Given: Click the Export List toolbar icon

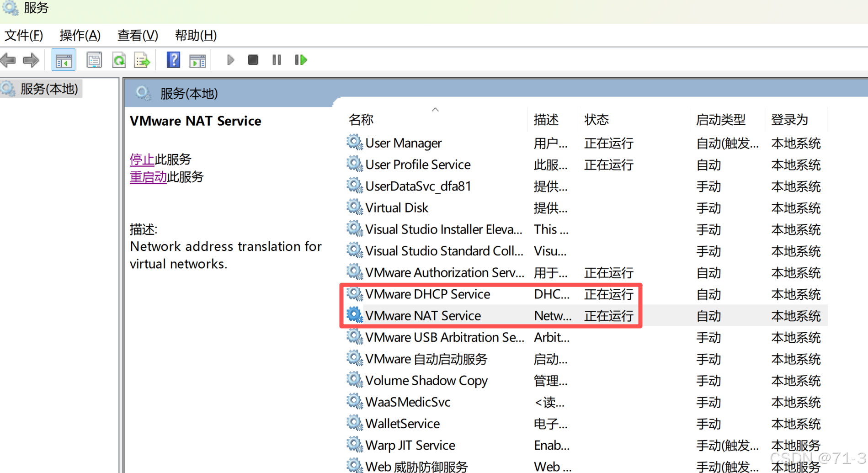Looking at the screenshot, I should click(142, 60).
